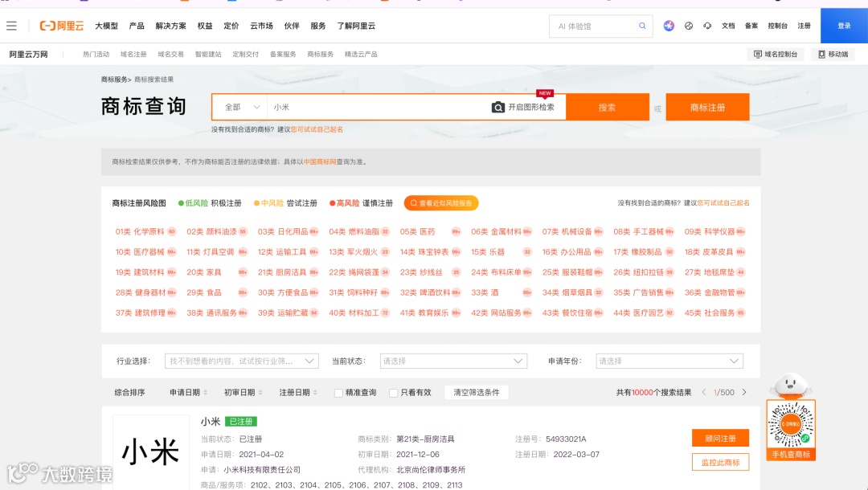Open the 产品 menu
This screenshot has height=490, width=868.
pos(136,26)
